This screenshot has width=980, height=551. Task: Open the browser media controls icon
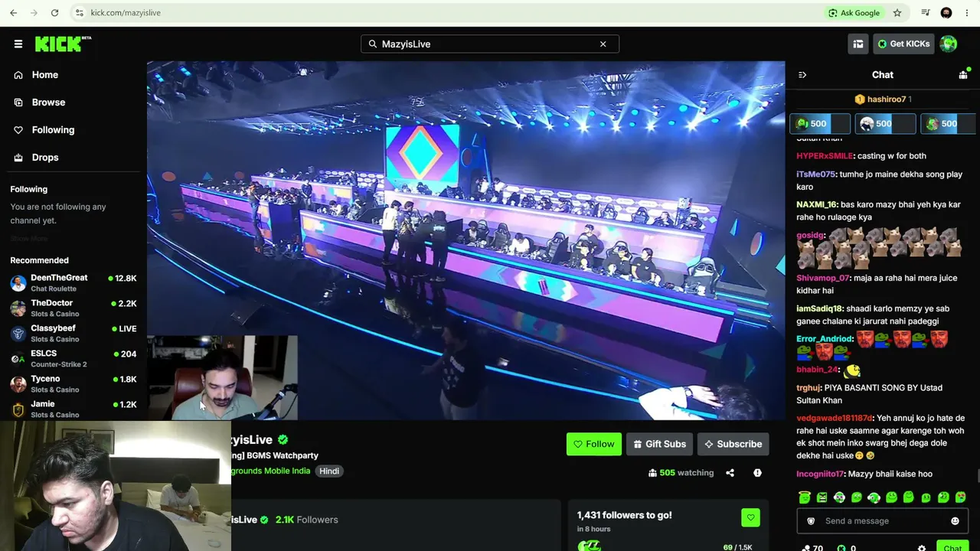[x=926, y=12]
